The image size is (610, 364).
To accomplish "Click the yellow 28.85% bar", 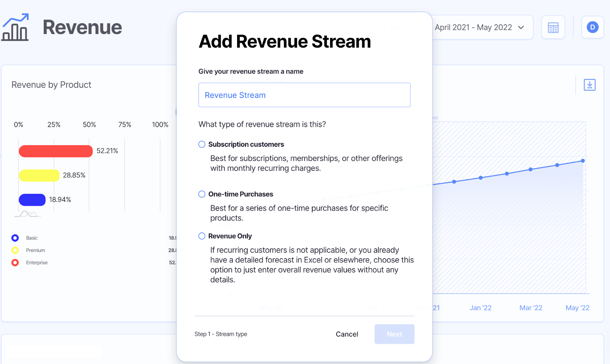I will [39, 175].
